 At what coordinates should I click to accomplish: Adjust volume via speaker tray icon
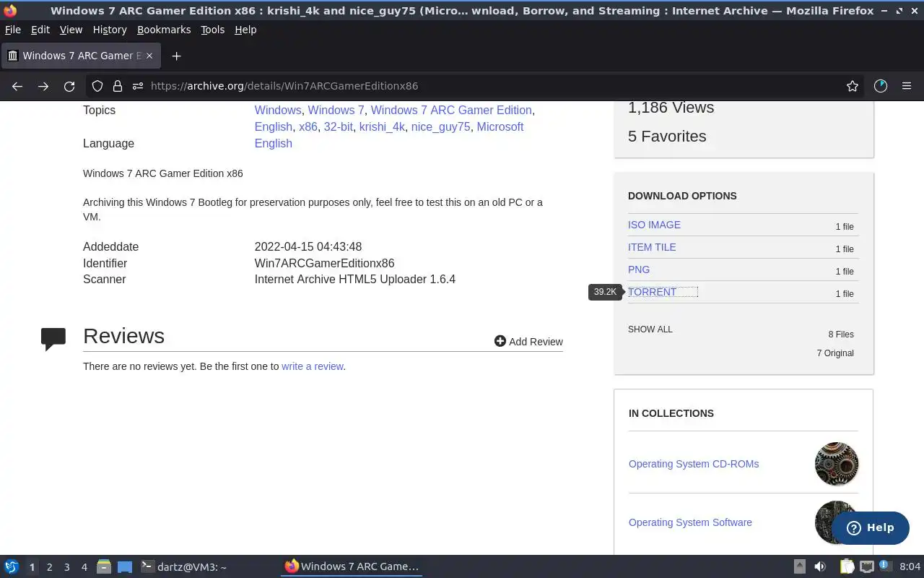(x=820, y=566)
